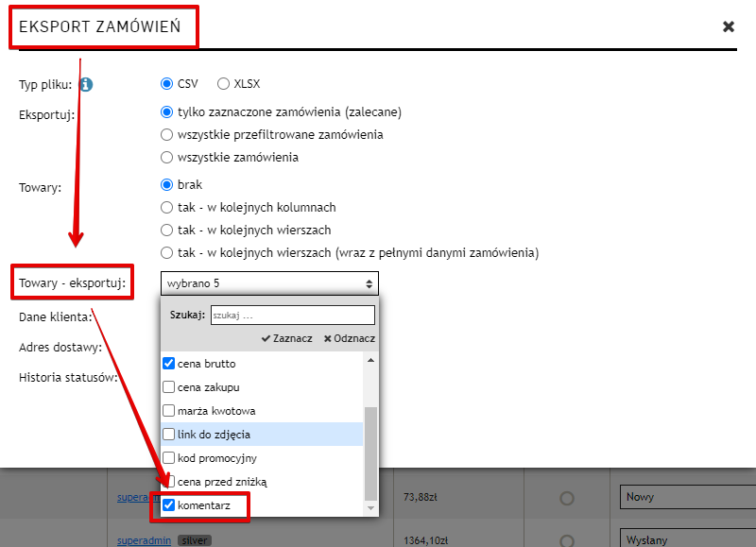Open the 'Nowy' status dropdown

[687, 497]
